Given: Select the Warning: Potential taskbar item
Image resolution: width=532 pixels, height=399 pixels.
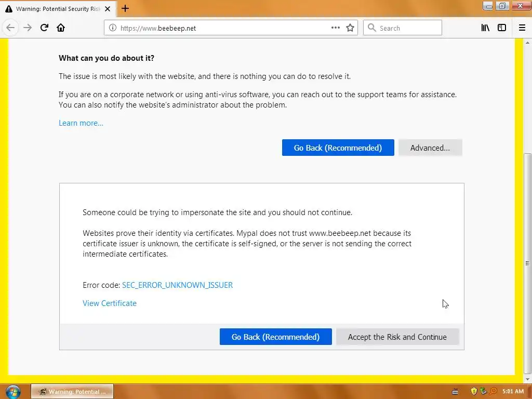Looking at the screenshot, I should (72, 392).
